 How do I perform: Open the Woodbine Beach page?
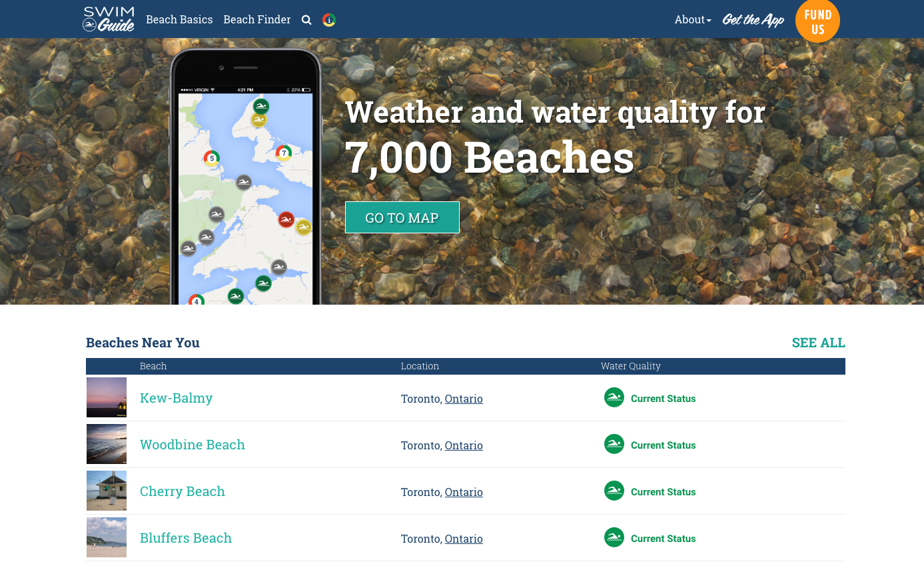pyautogui.click(x=192, y=445)
